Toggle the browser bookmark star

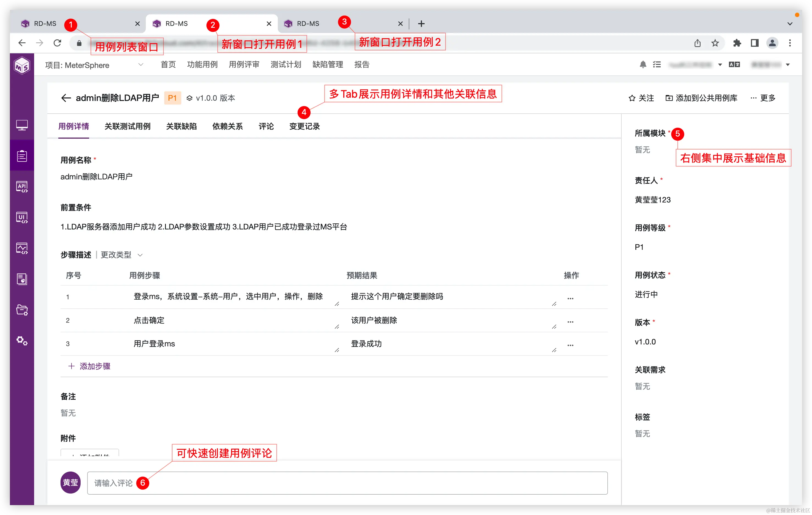tap(715, 43)
